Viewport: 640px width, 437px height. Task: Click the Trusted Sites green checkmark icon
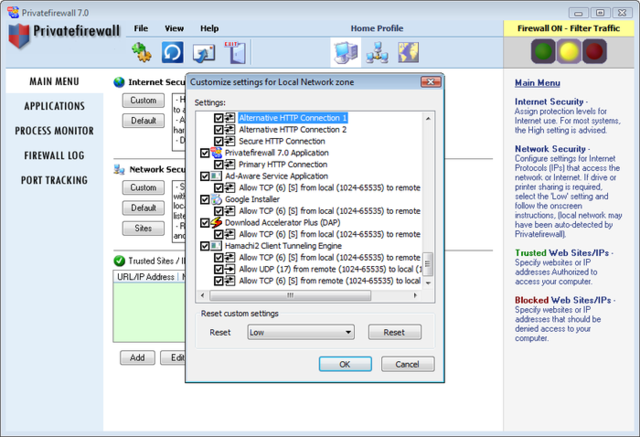119,260
